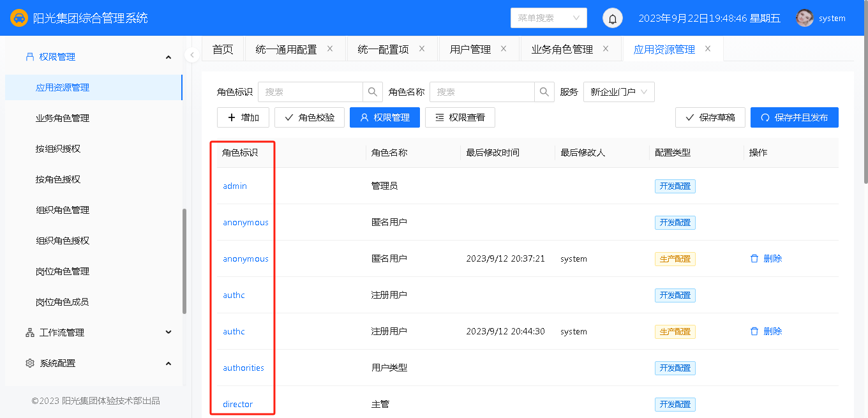Collapse the sidebar with the arrow icon
This screenshot has width=868, height=418.
click(192, 56)
